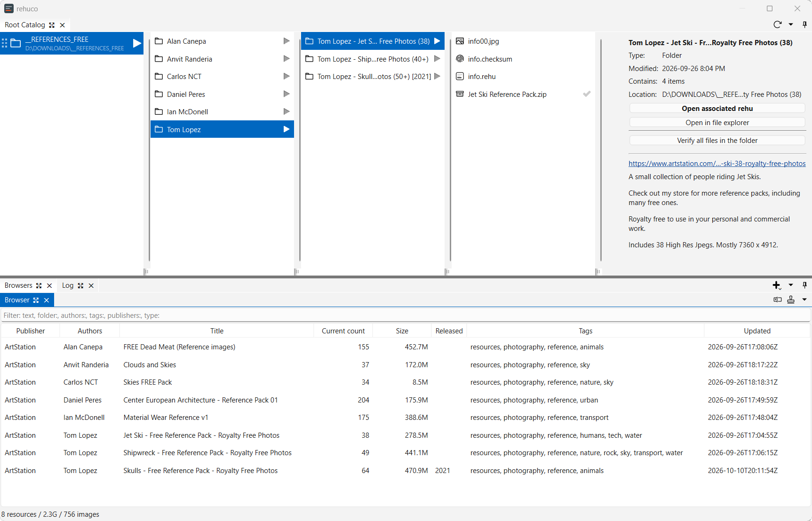Expand the Ian McDonell folder arrow

pos(286,111)
